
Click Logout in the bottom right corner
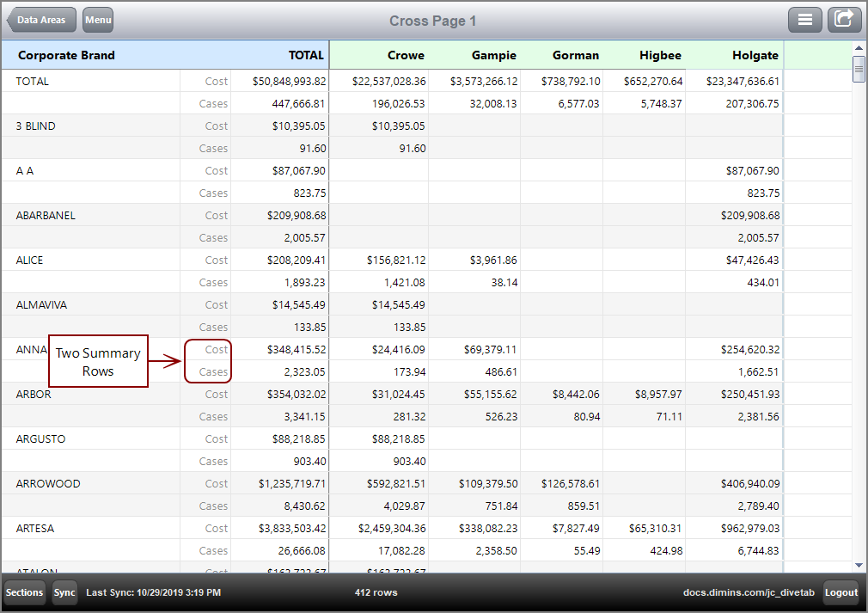click(840, 592)
